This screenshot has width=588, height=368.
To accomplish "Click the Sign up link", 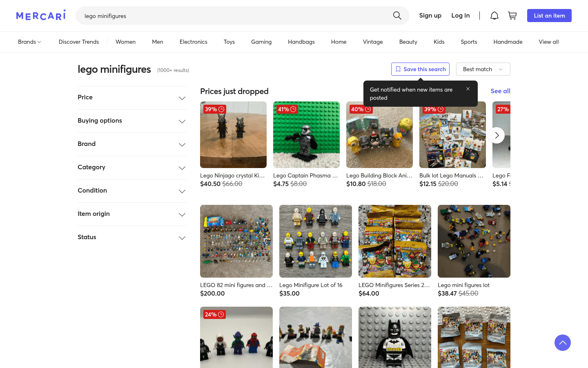I will click(430, 16).
